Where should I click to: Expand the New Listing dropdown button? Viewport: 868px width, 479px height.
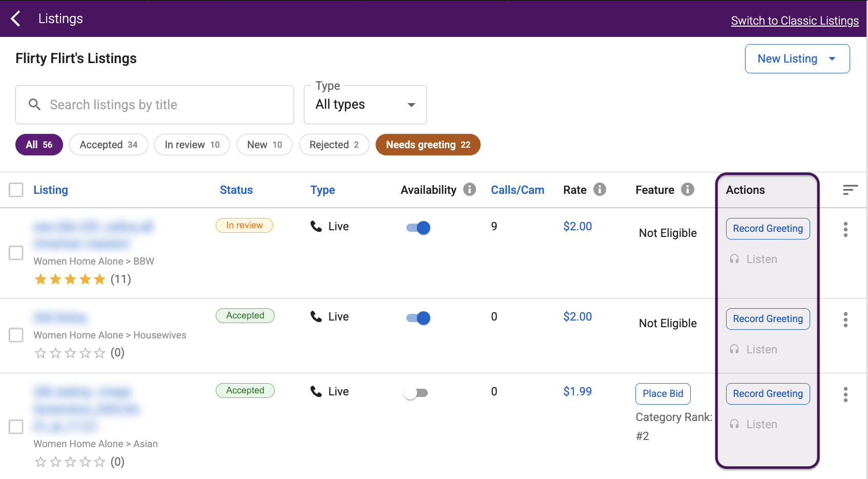point(797,58)
